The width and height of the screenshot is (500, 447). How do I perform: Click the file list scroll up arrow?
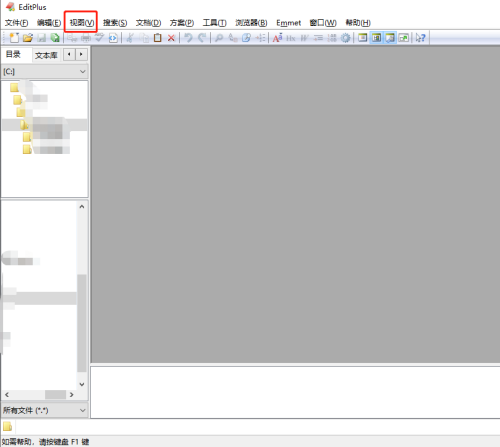pyautogui.click(x=82, y=207)
